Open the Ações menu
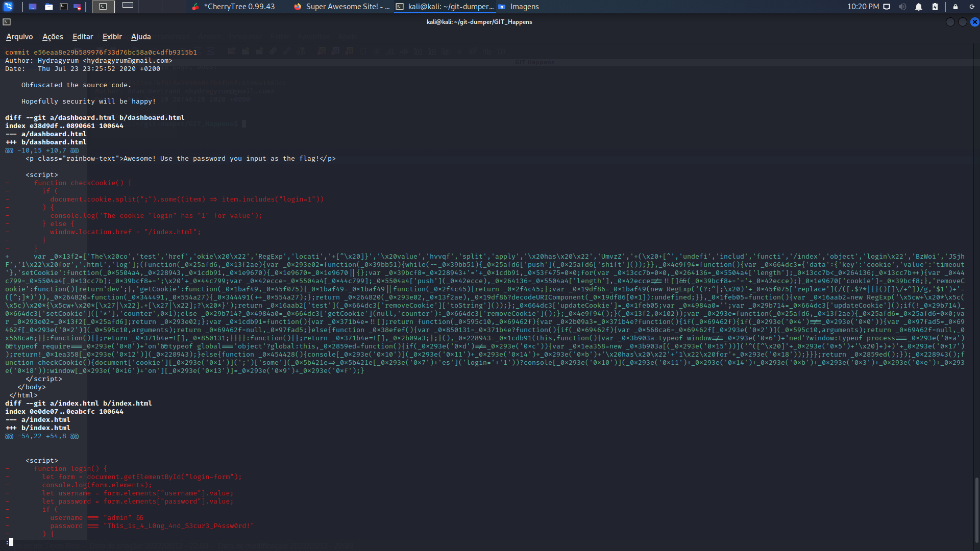Image resolution: width=980 pixels, height=551 pixels. click(53, 37)
